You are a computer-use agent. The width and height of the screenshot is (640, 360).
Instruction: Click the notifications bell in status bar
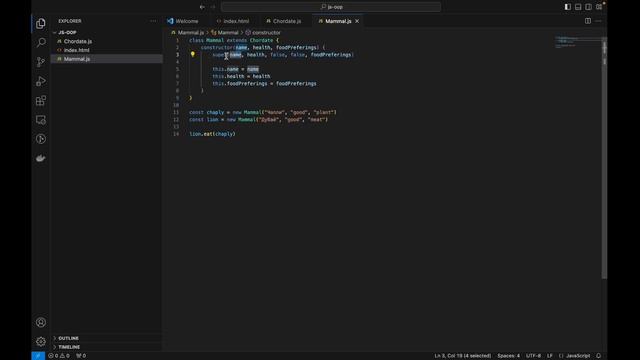[x=598, y=356]
